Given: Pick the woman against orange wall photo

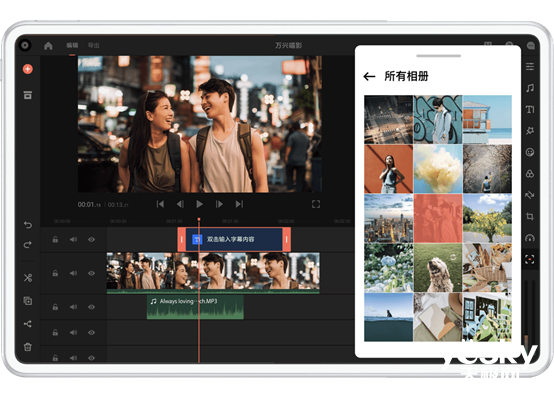Looking at the screenshot, I should [388, 169].
